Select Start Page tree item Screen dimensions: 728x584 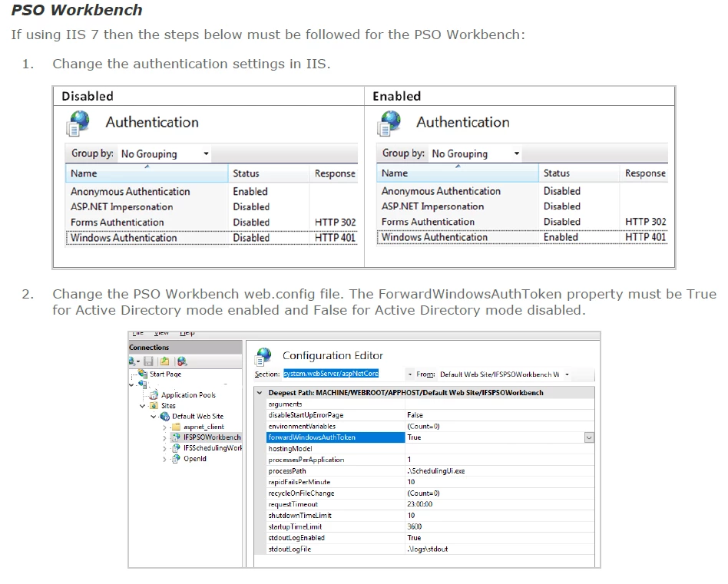[165, 374]
